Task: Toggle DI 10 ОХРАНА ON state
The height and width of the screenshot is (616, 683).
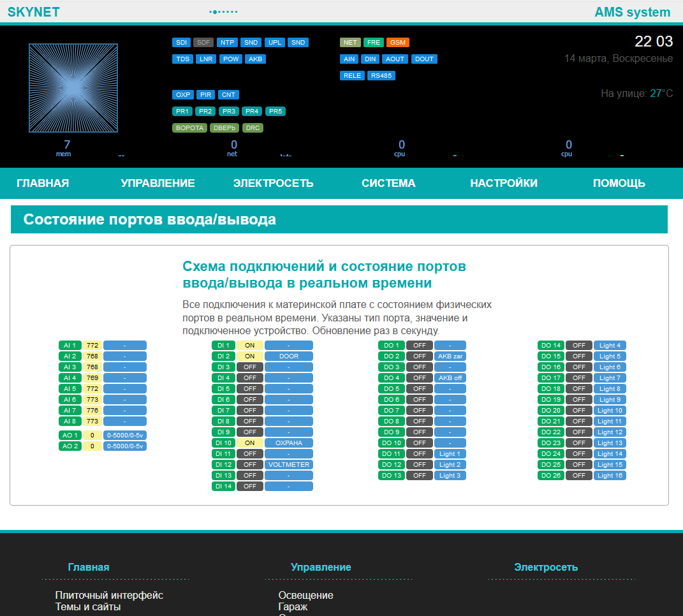Action: 249,443
